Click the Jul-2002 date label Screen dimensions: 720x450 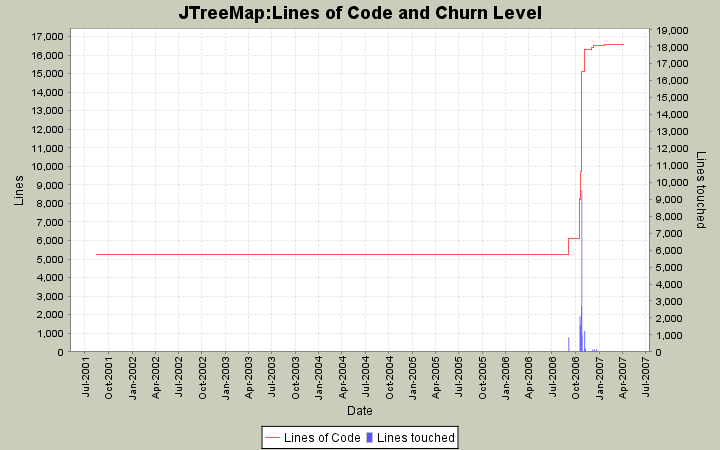click(179, 376)
